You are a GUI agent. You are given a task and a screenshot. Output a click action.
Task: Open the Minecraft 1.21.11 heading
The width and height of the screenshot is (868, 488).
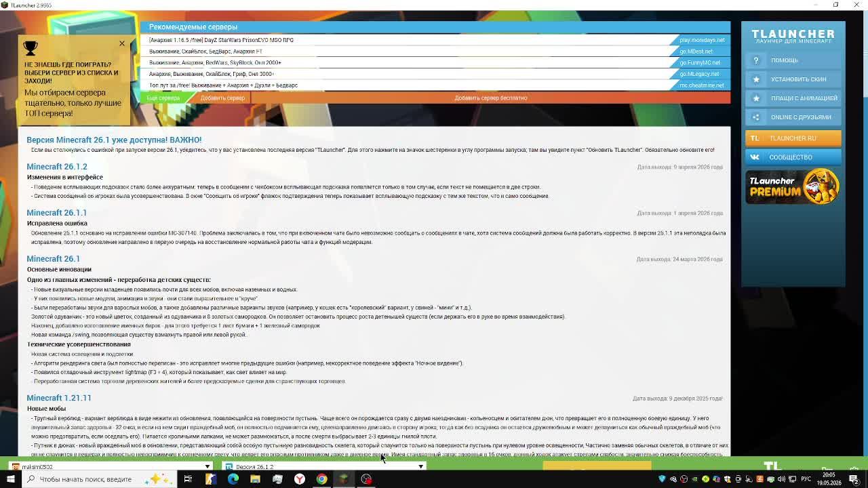click(x=59, y=398)
